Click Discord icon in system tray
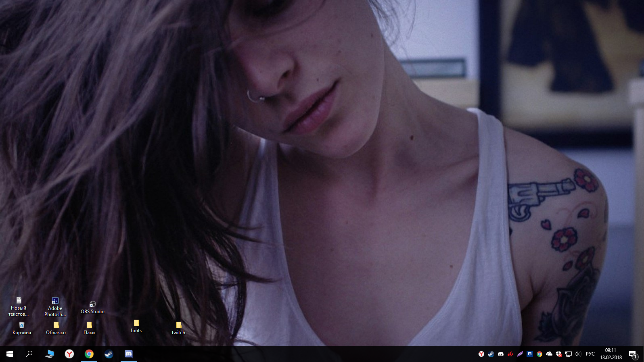 click(501, 354)
